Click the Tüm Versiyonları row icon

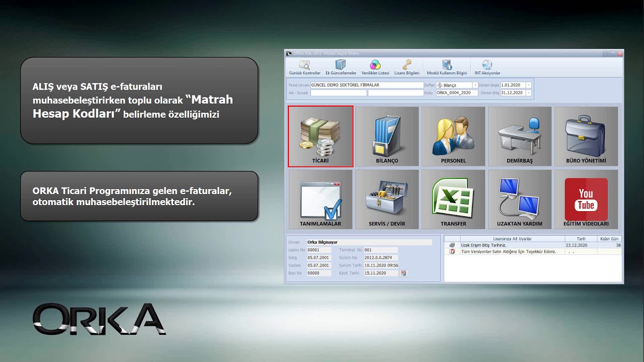pos(452,251)
